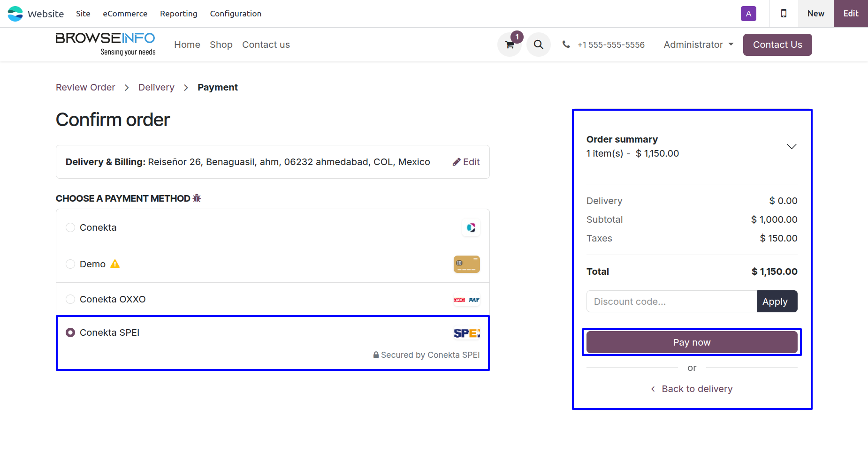Return to Delivery breadcrumb step
Viewport: 868px width, 453px height.
point(156,87)
